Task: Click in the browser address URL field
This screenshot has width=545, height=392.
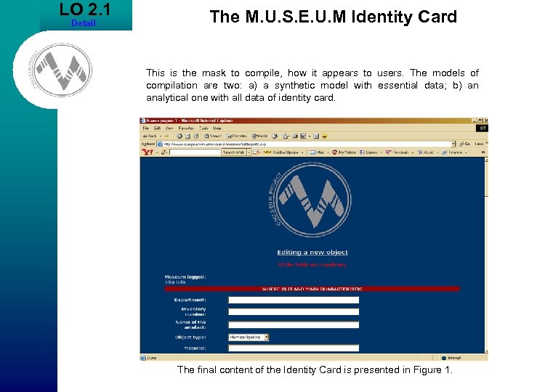Action: click(x=307, y=144)
